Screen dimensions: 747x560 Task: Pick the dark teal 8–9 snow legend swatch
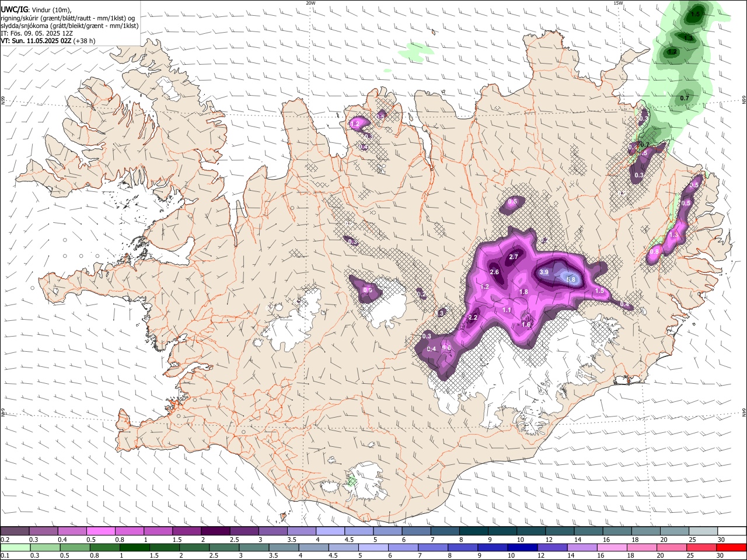(x=474, y=531)
